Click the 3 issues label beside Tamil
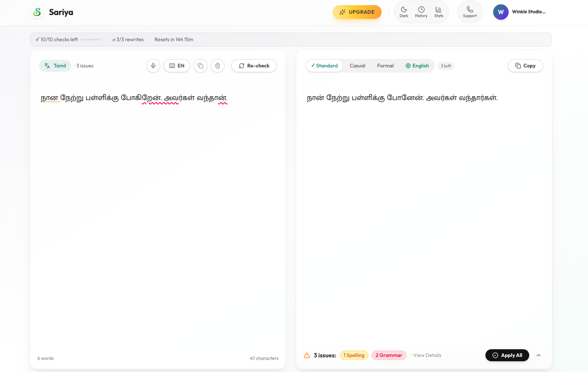 tap(85, 66)
